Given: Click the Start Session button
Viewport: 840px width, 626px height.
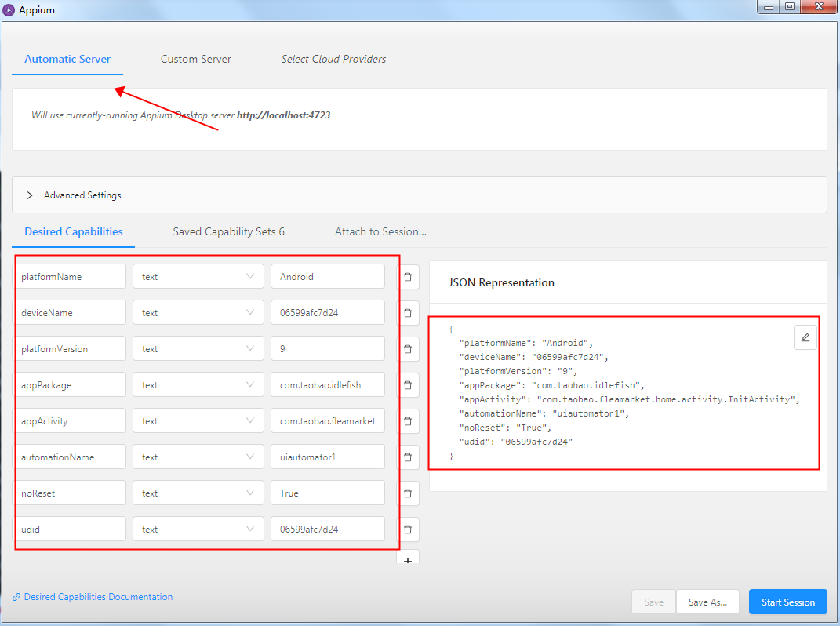Looking at the screenshot, I should [788, 602].
